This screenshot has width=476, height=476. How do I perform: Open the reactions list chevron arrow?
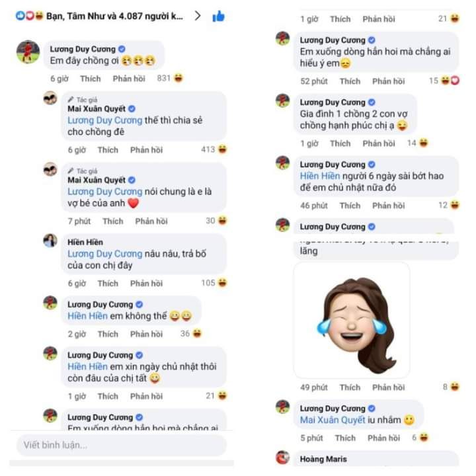(197, 15)
